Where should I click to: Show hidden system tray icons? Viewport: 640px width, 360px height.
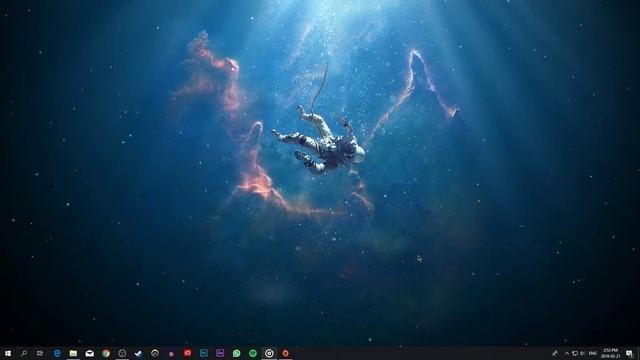(x=567, y=353)
